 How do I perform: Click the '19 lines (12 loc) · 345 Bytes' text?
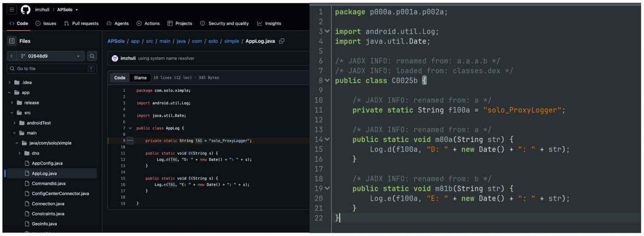pyautogui.click(x=186, y=78)
